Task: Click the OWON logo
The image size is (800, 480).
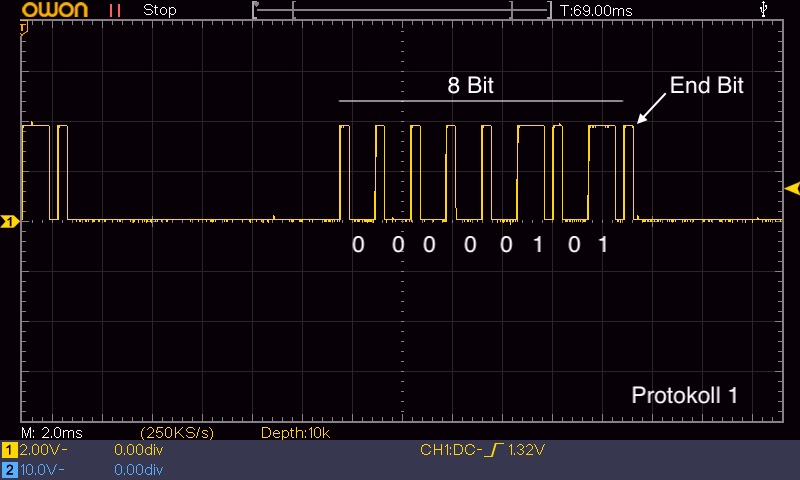Action: (55, 10)
